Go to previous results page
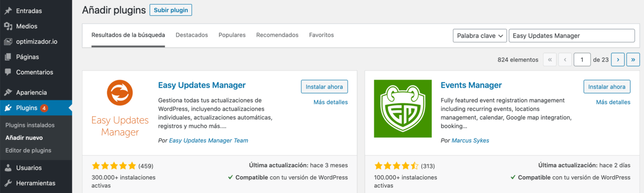Viewport: 644px width, 193px height. 565,59
